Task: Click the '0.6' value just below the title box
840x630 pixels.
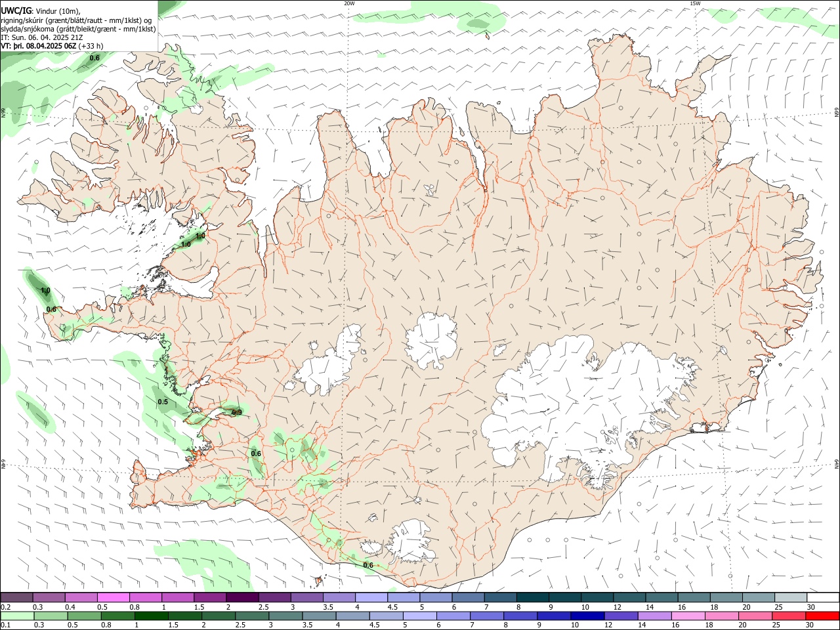Action: (x=94, y=58)
